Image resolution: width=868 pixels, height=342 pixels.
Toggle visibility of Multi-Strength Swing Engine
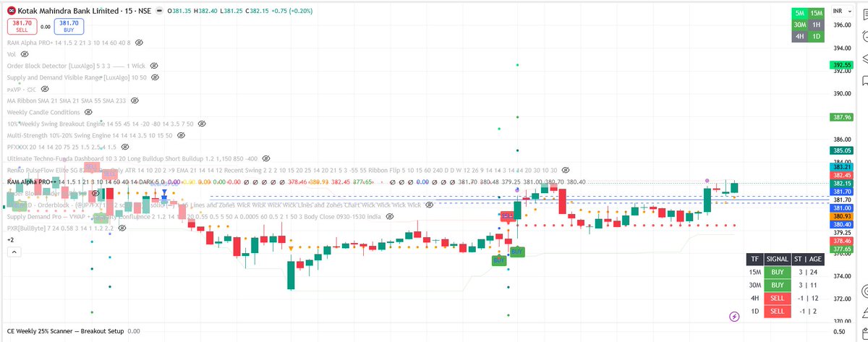point(182,135)
